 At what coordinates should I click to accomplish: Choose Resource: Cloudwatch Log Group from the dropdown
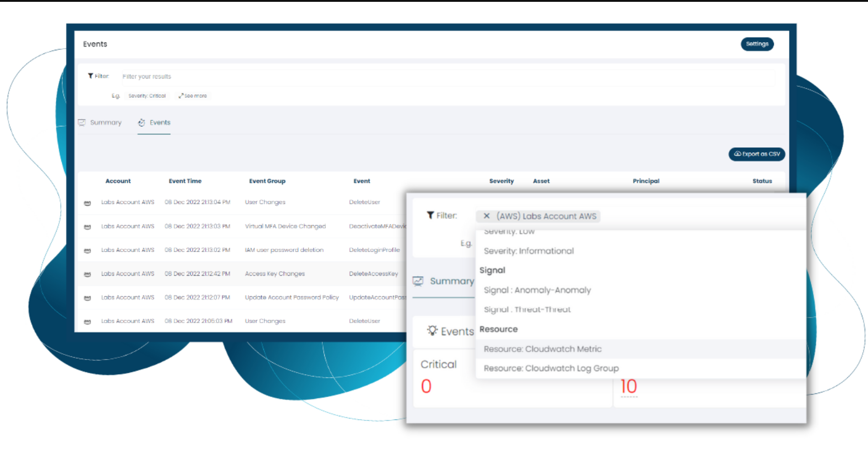551,368
